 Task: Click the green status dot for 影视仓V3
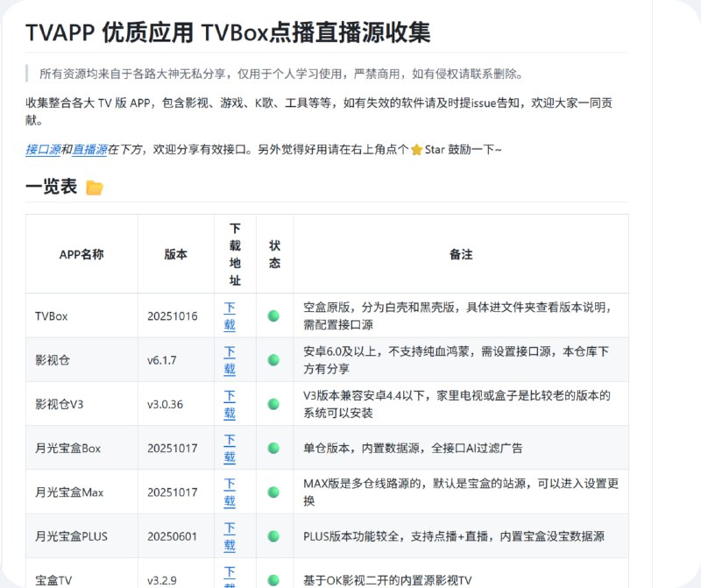[273, 404]
